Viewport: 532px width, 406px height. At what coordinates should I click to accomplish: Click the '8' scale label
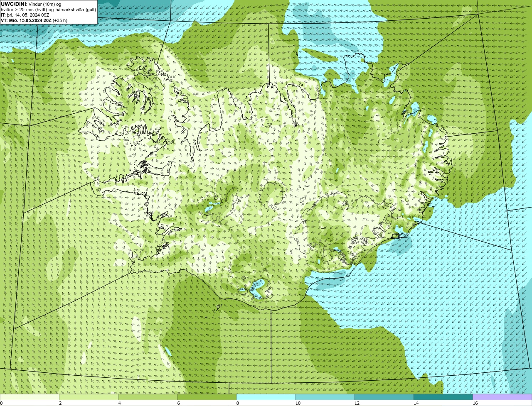click(x=238, y=403)
